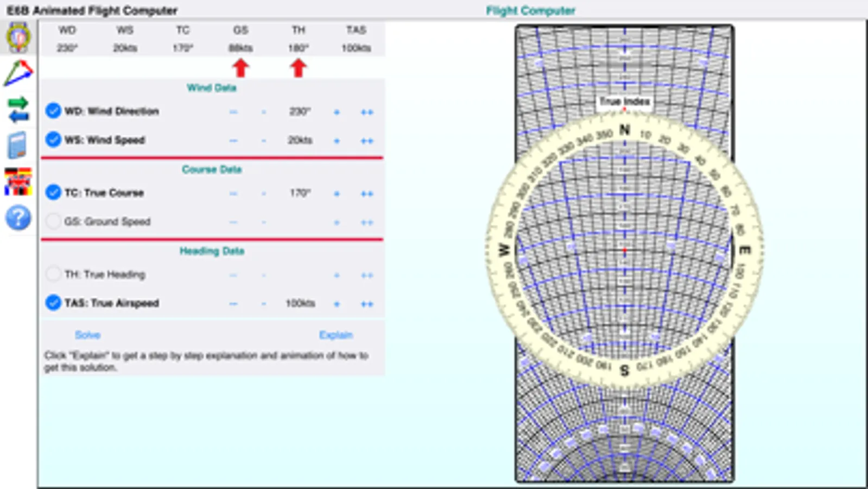
Task: Decrease True Airspeed by small step (-)
Action: point(264,304)
